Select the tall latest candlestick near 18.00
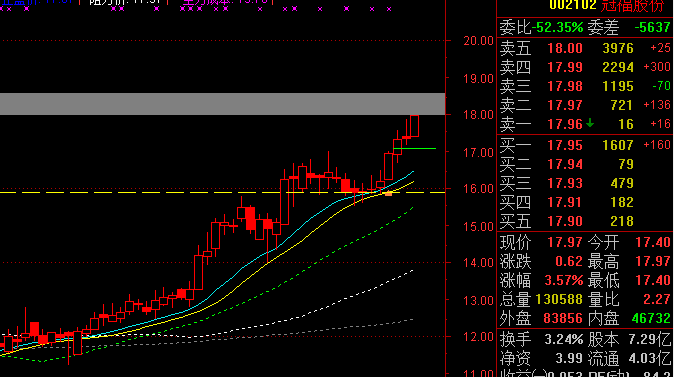Viewport: 674px width, 377px height. tap(414, 126)
